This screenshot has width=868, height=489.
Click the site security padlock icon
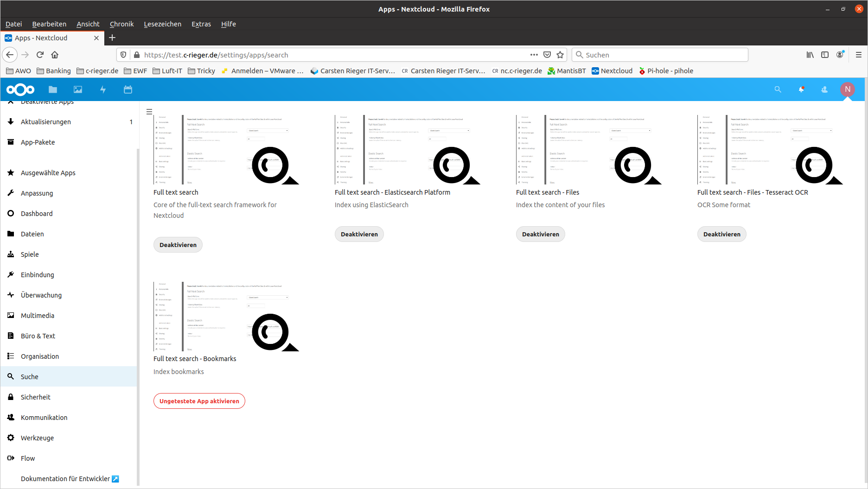point(137,55)
